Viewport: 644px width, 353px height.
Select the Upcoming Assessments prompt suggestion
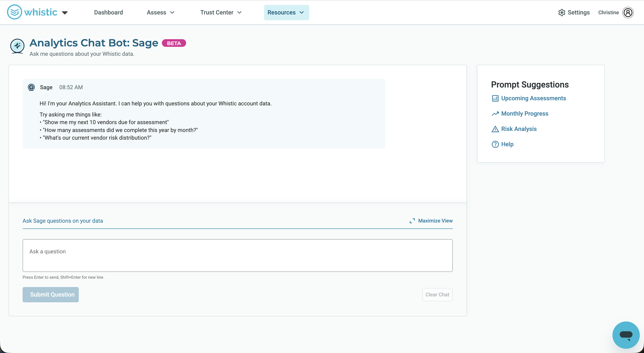click(x=533, y=98)
